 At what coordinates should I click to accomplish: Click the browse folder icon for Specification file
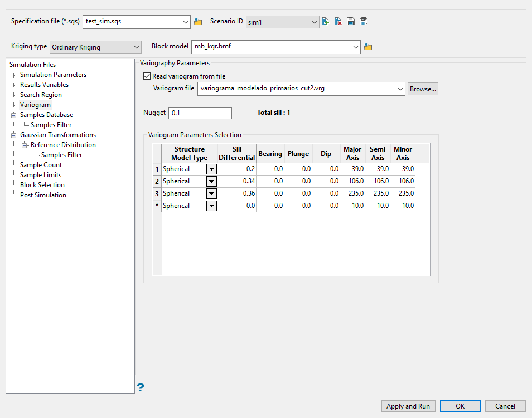198,22
